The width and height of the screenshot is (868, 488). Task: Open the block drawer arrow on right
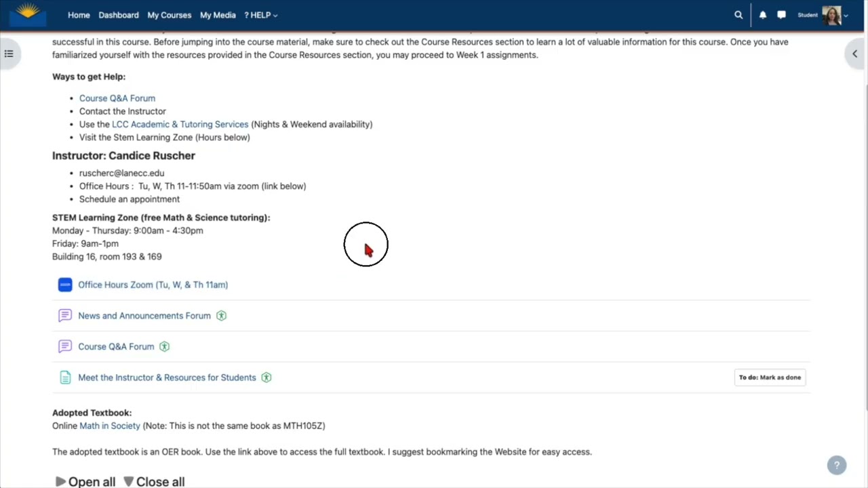coord(855,54)
